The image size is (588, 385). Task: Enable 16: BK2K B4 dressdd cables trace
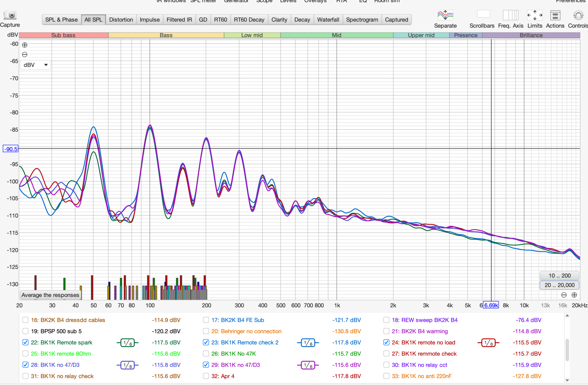pos(26,320)
